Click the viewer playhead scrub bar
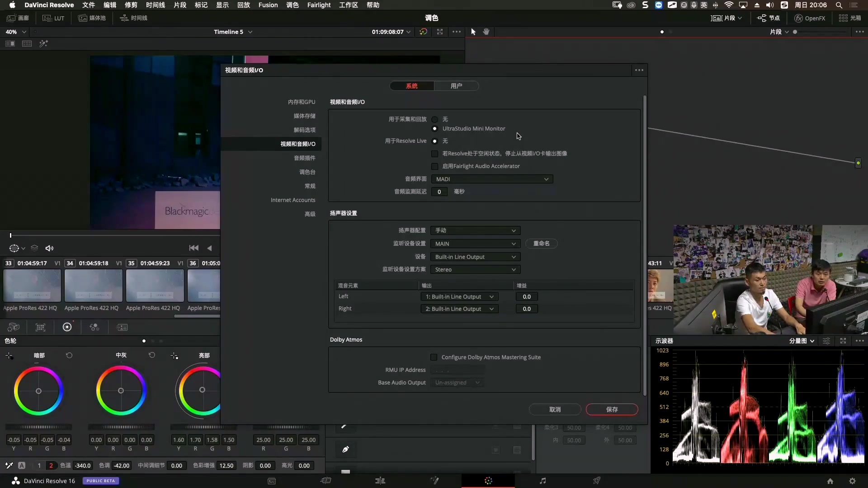 tap(115, 235)
